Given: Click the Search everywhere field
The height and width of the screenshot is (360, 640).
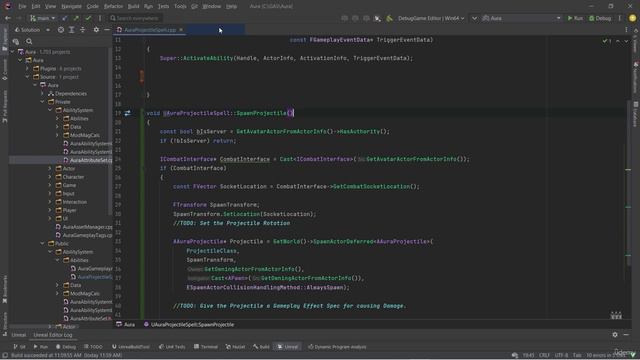Looking at the screenshot, I should 136,18.
